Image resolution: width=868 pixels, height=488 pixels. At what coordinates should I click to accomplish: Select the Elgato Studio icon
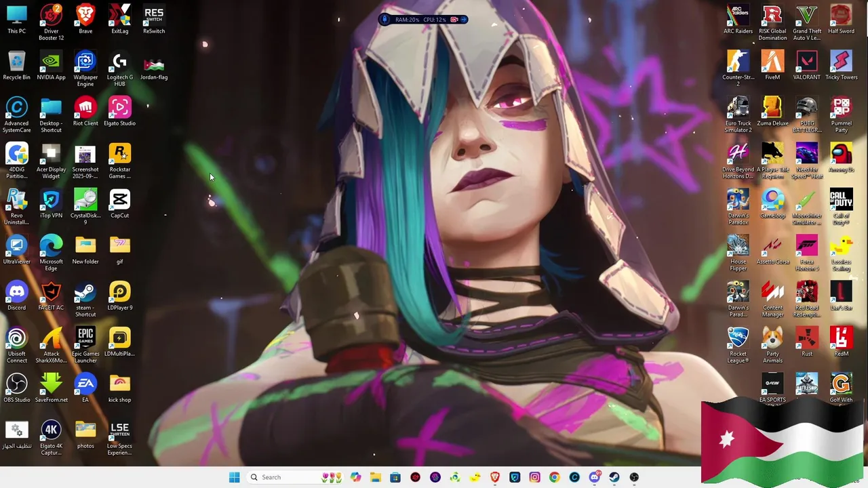[119, 111]
